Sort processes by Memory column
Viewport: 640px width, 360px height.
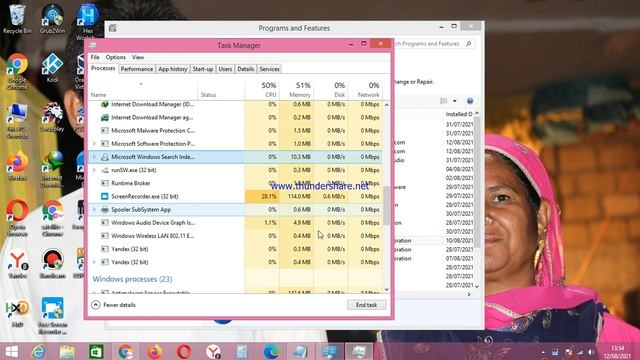(x=297, y=89)
